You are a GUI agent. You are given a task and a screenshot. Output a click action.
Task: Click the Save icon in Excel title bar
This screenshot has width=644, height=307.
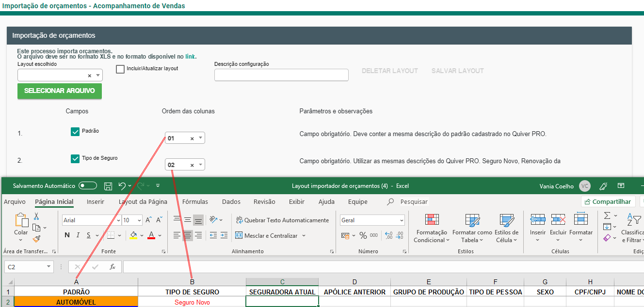(108, 186)
